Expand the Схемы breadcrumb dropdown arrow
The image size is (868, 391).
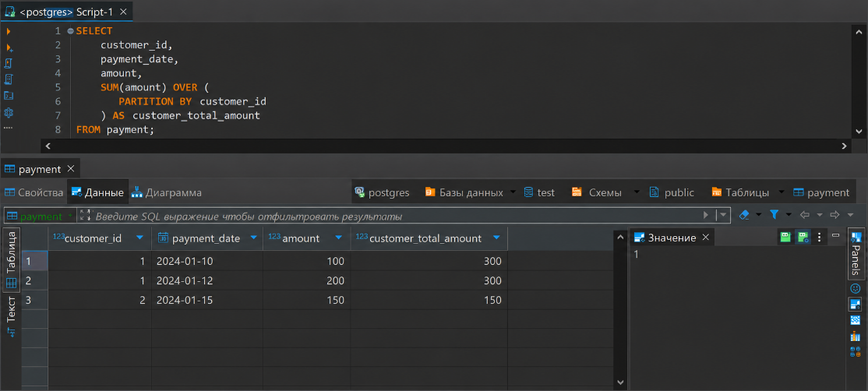click(637, 192)
